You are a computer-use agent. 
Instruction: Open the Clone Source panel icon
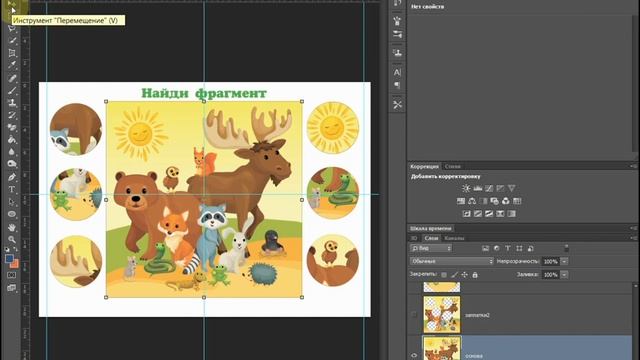397,53
